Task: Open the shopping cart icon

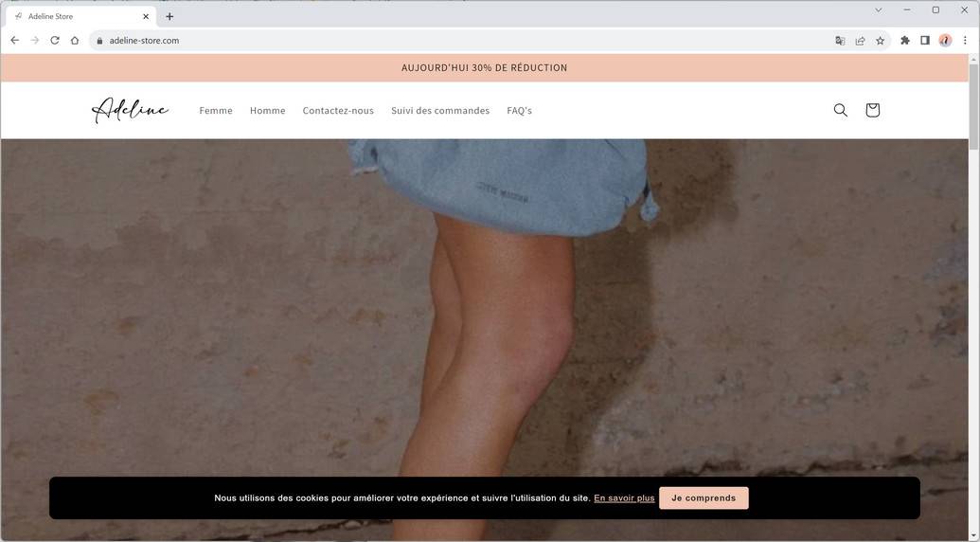Action: click(x=872, y=110)
